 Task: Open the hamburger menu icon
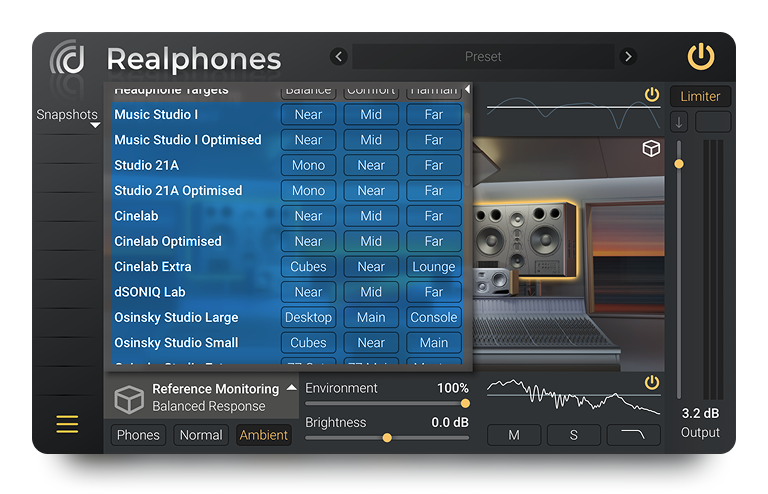point(67,424)
